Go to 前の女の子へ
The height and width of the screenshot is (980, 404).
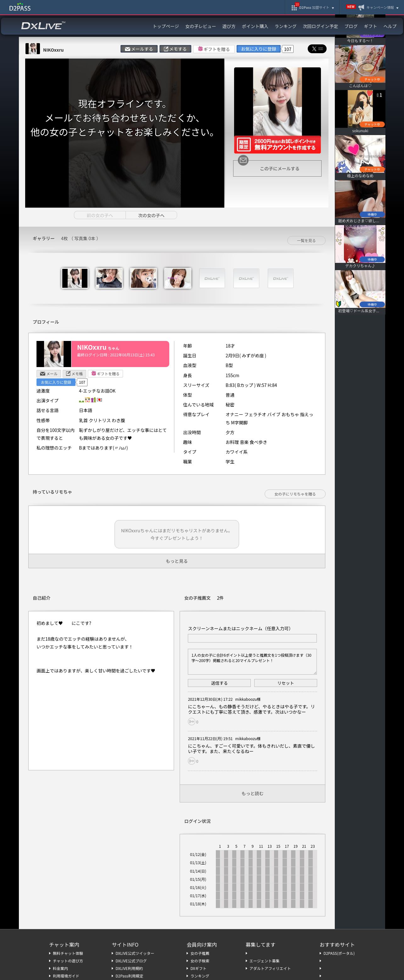click(99, 215)
